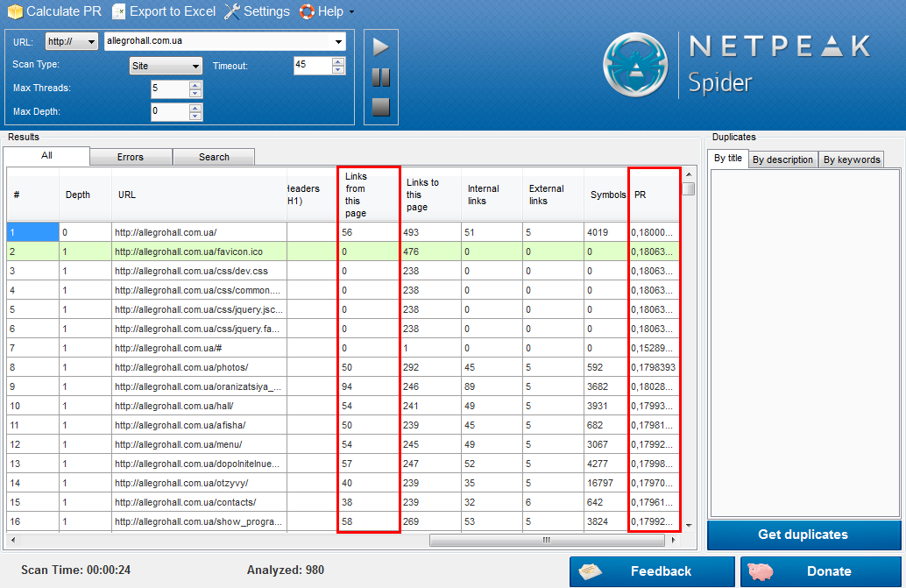Open the Scan Type dropdown
This screenshot has width=906, height=588.
pyautogui.click(x=166, y=66)
